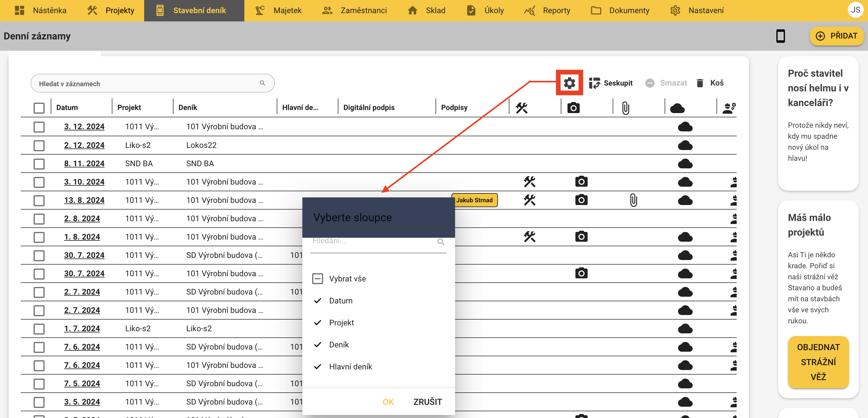The height and width of the screenshot is (418, 868).
Task: Open the column settings gear icon
Action: (569, 83)
